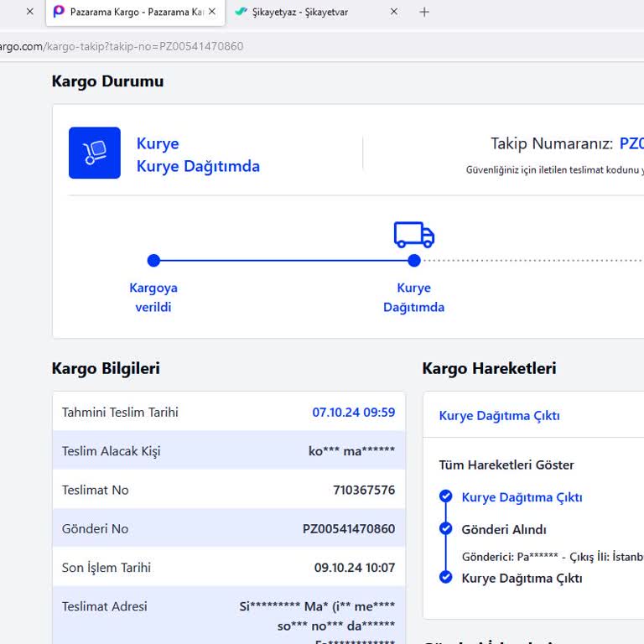This screenshot has height=644, width=644.
Task: Click the 'Kargo Bilgileri' heading
Action: tap(106, 368)
